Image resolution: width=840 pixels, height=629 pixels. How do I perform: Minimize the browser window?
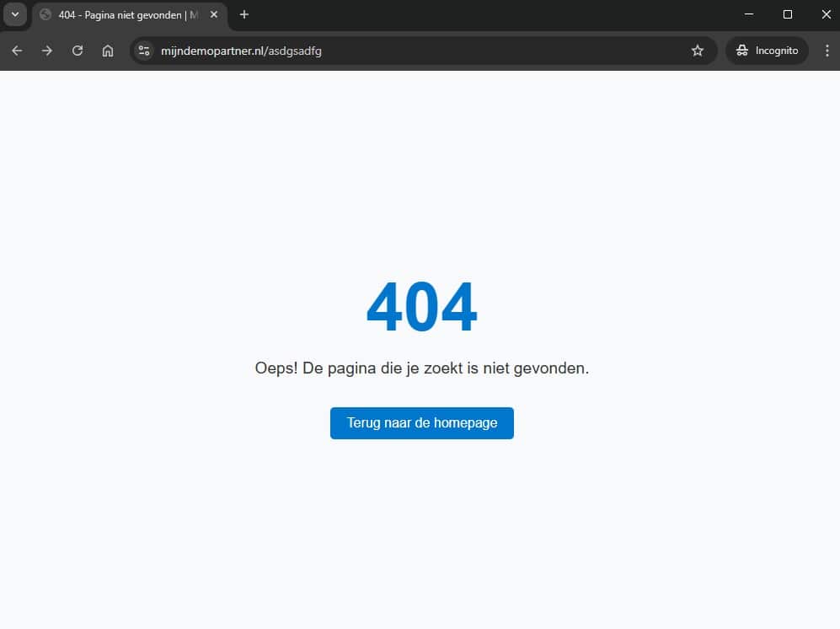tap(749, 14)
